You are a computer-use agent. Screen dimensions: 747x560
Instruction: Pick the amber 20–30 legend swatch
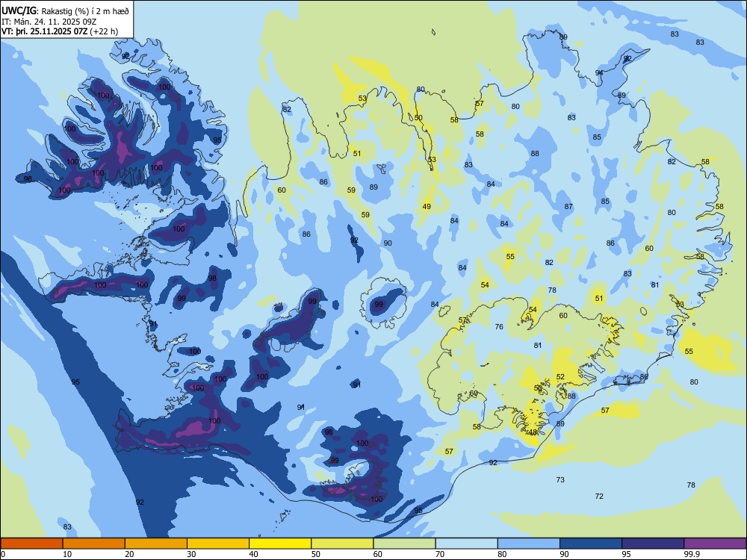pos(156,544)
